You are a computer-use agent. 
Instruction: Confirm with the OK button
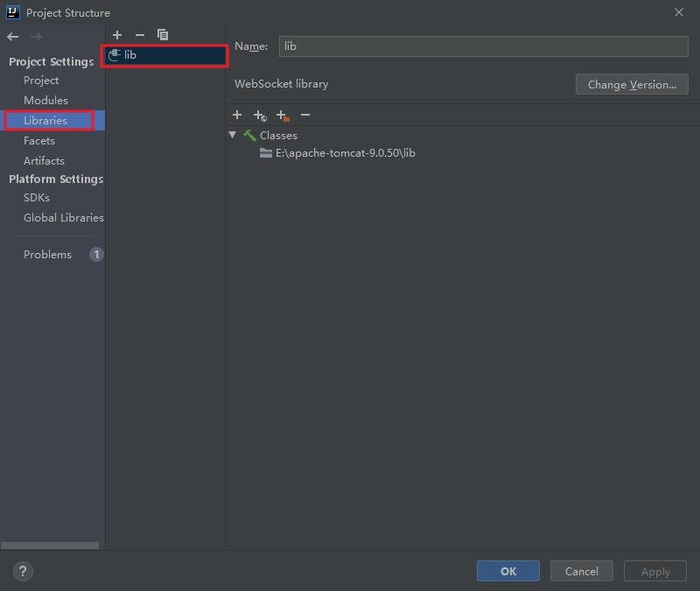(508, 572)
